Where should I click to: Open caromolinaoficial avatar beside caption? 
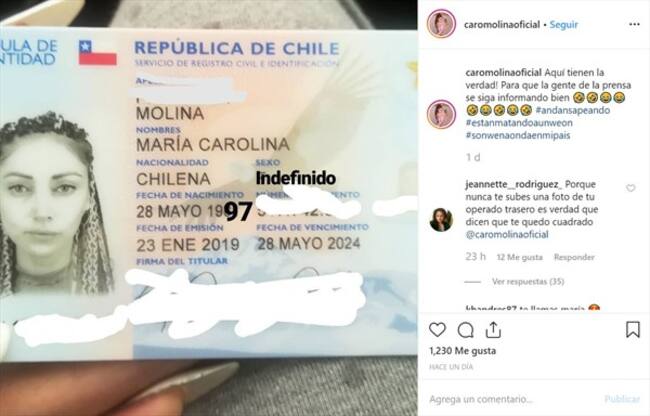pyautogui.click(x=441, y=114)
